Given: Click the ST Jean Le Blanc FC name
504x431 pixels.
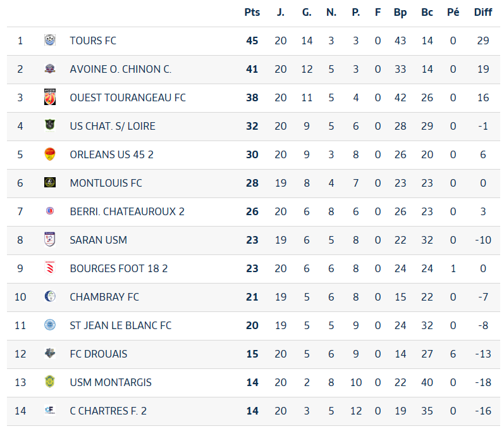Looking at the screenshot, I should 121,325.
